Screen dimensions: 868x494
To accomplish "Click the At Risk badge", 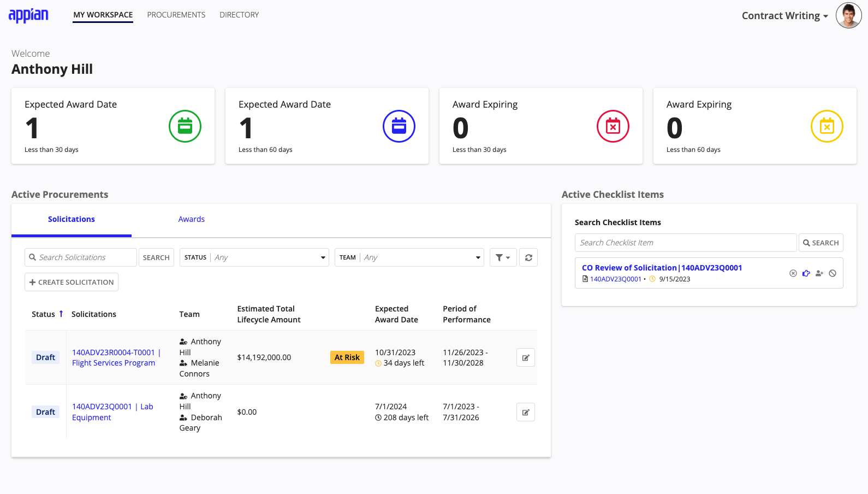I will 347,357.
